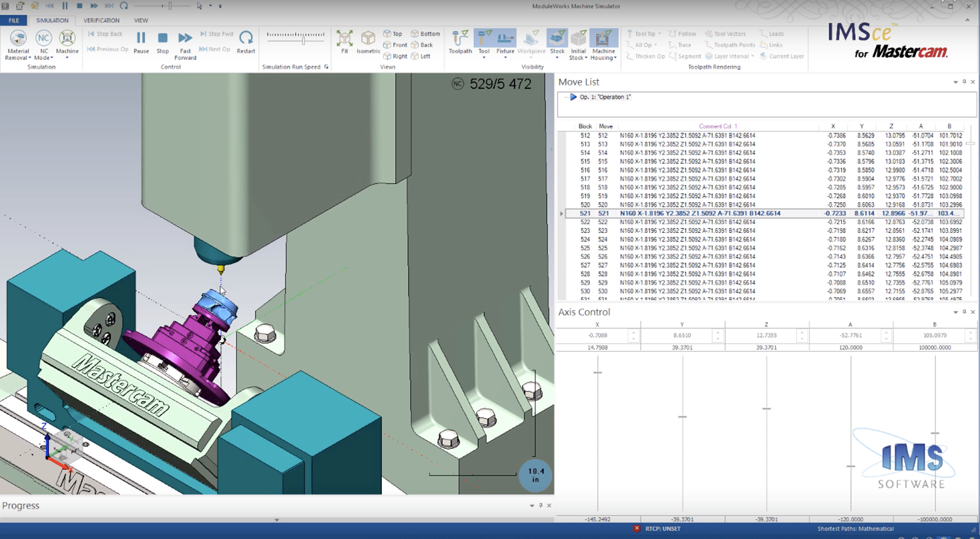This screenshot has width=980, height=539.
Task: Set view to Bottom
Action: [x=425, y=34]
